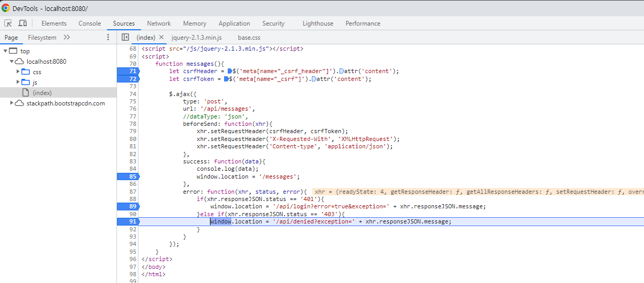Select the js folder icon
This screenshot has height=283, width=644.
tap(26, 82)
